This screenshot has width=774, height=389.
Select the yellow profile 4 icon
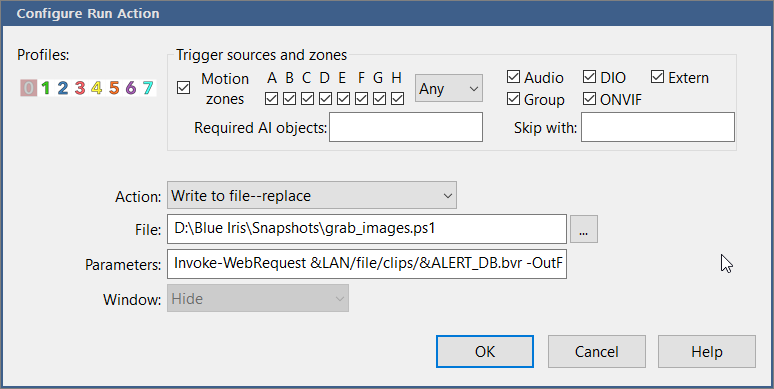point(97,88)
